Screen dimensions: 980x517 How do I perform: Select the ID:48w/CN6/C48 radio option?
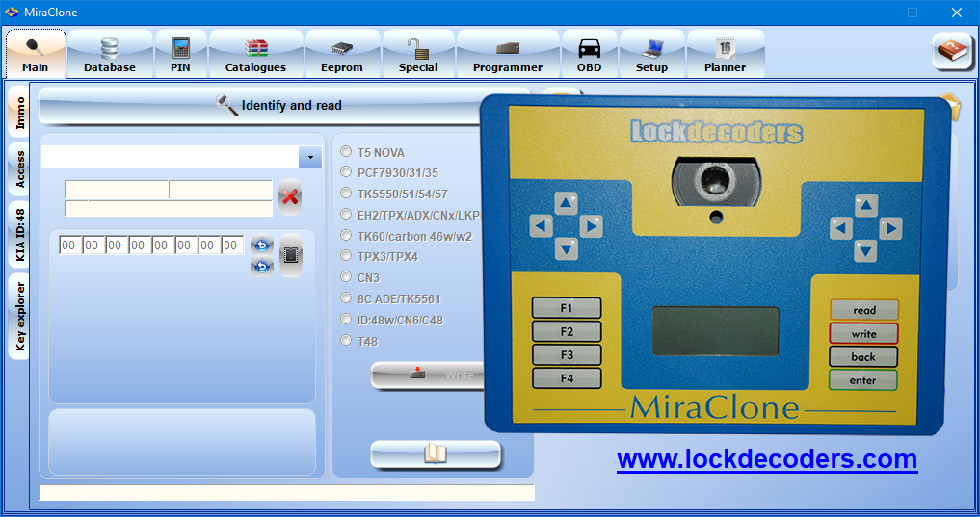[x=346, y=320]
